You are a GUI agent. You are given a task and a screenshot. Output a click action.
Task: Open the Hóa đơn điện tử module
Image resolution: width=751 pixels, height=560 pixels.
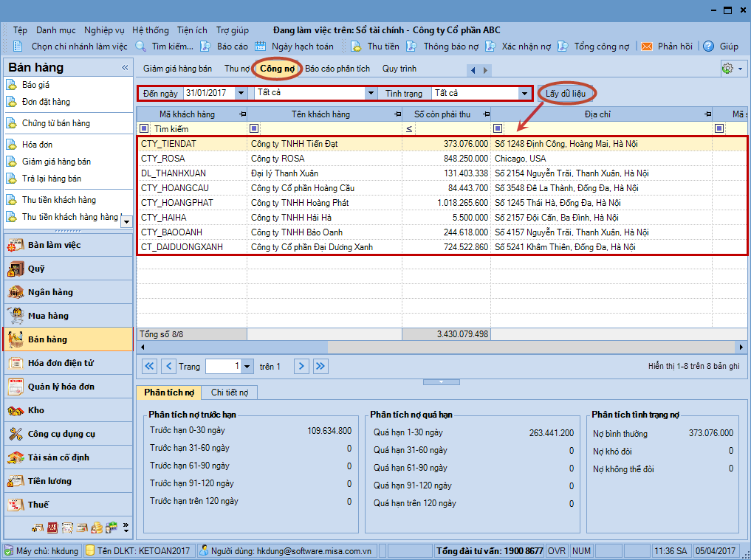tap(68, 363)
